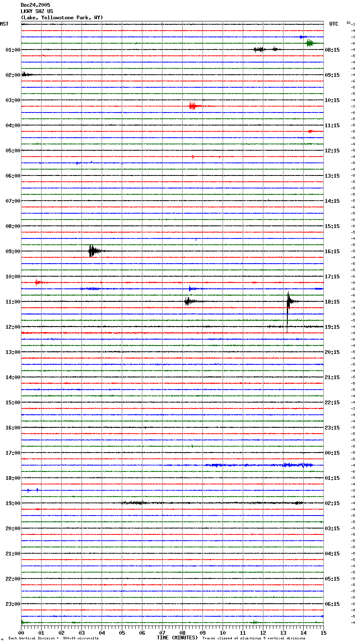Select the 21:00 MST time label
357x644 pixels.
(x=13, y=554)
